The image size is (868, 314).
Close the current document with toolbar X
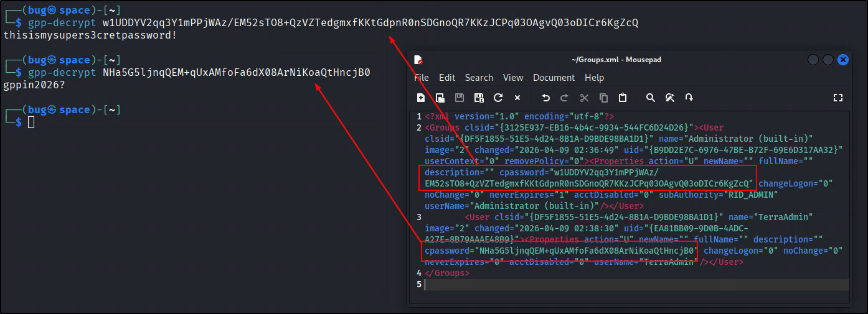coord(517,98)
